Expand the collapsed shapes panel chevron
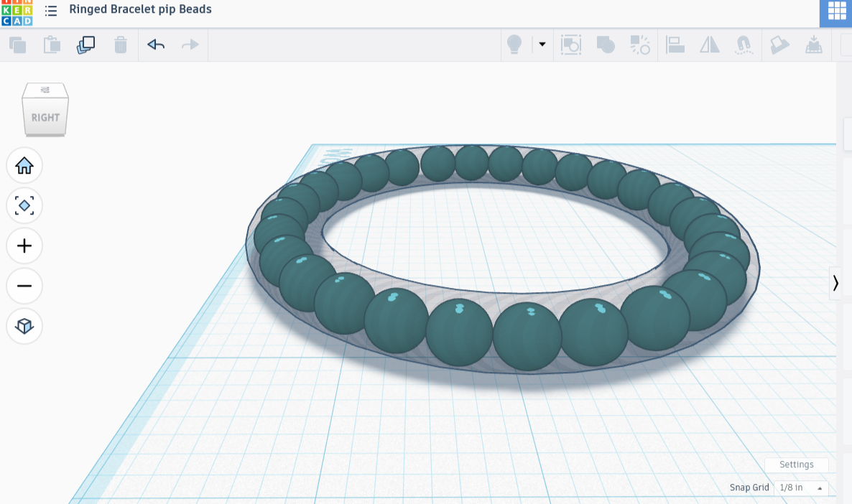 tap(835, 284)
